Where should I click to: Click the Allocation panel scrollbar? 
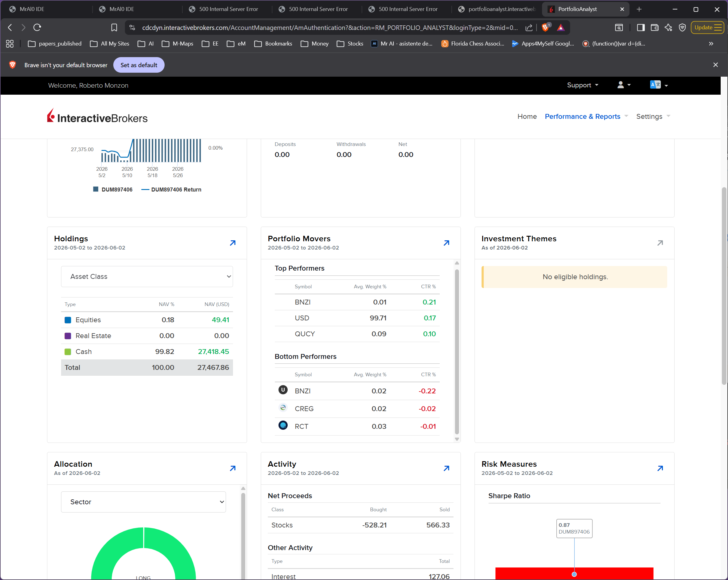(x=243, y=536)
